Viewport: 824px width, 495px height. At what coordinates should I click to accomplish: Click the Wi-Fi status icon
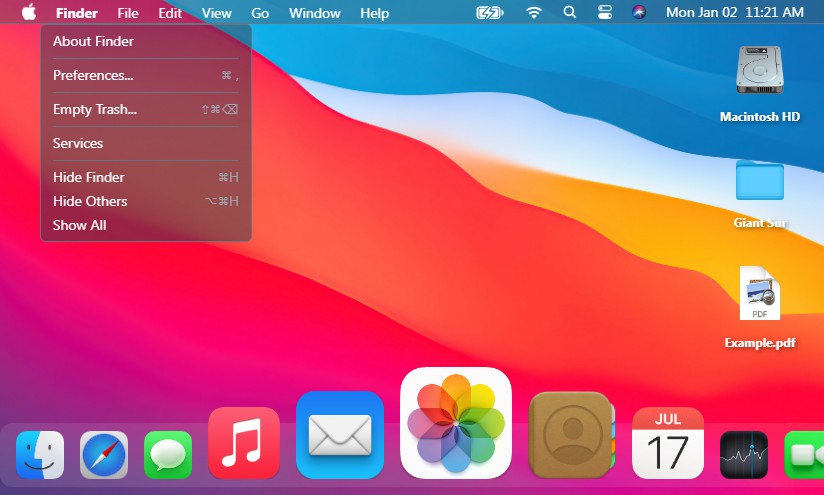pyautogui.click(x=534, y=13)
